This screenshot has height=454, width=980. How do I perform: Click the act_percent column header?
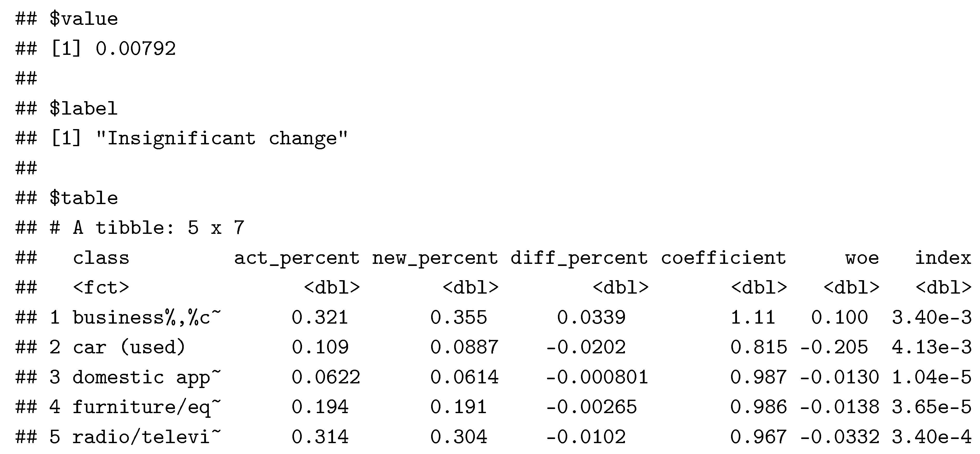click(297, 258)
